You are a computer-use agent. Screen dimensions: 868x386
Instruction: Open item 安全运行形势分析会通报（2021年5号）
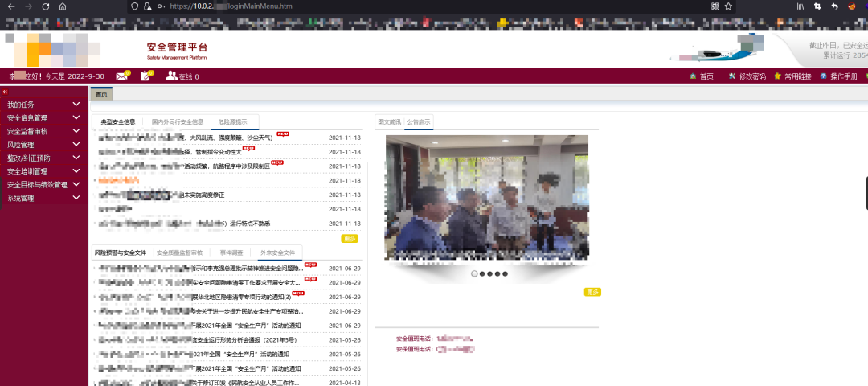199,340
